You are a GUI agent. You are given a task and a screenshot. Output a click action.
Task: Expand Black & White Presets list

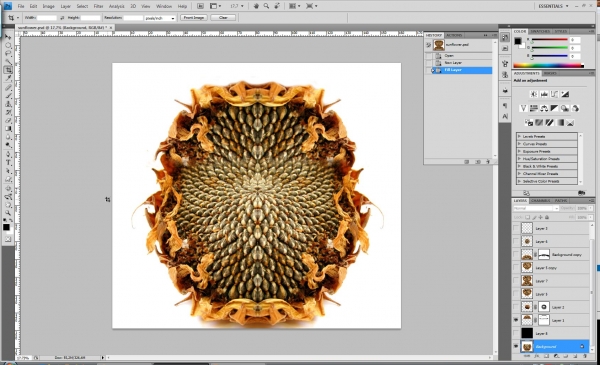tap(519, 166)
